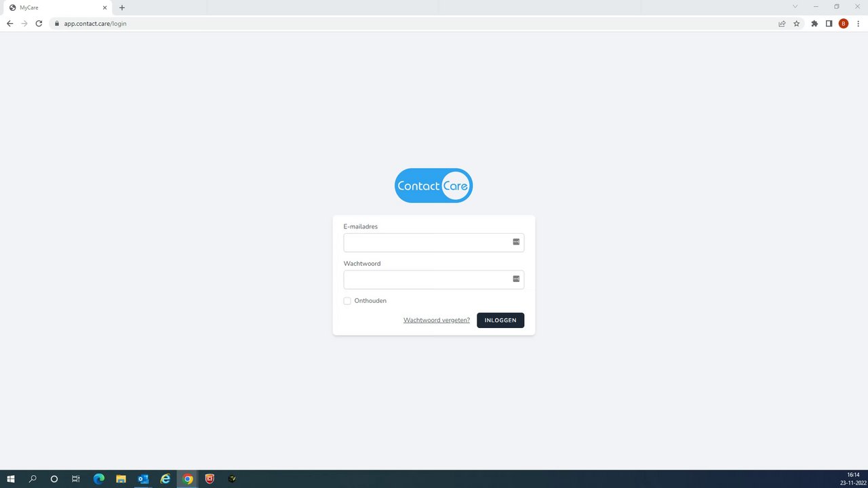Open Task View on the taskbar
This screenshot has width=868, height=488.
[x=76, y=479]
